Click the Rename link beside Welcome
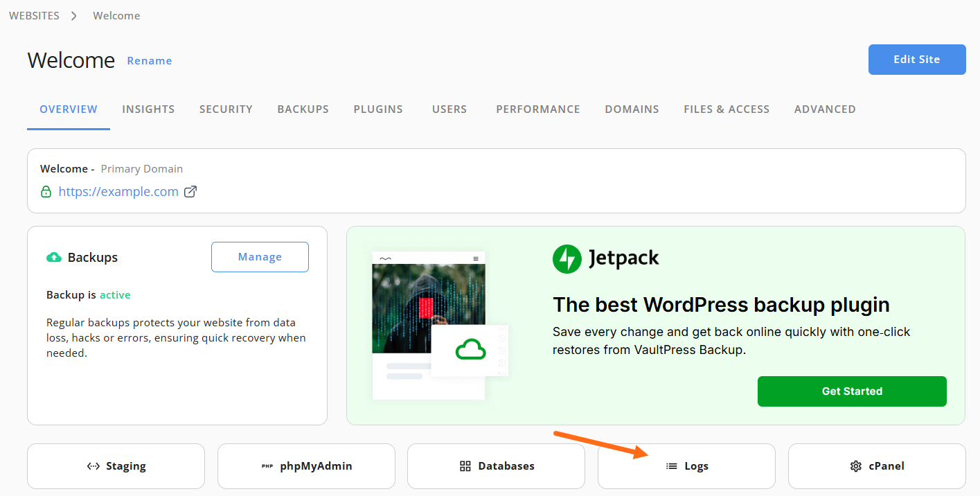Viewport: 980px width, 496px height. (150, 61)
